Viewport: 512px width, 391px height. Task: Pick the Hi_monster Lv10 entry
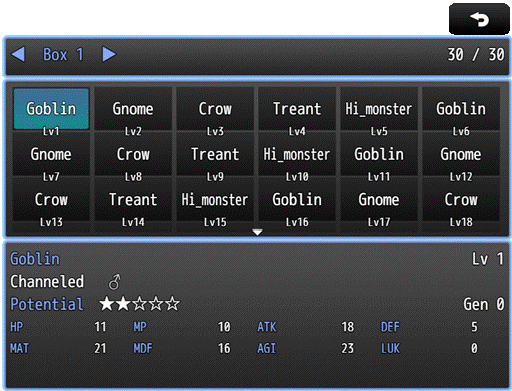(x=297, y=155)
